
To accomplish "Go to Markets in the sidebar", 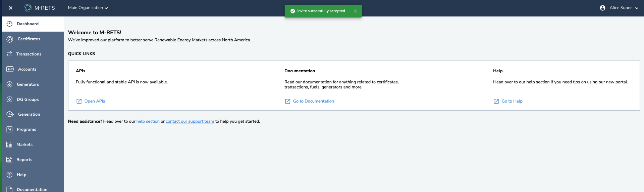I will click(x=33, y=145).
